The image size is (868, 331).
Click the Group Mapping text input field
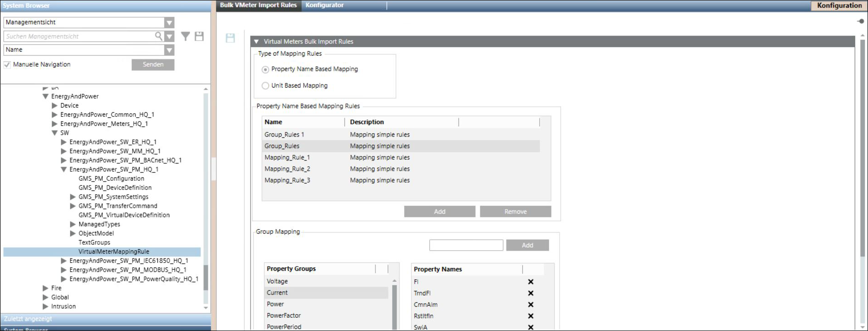[466, 245]
